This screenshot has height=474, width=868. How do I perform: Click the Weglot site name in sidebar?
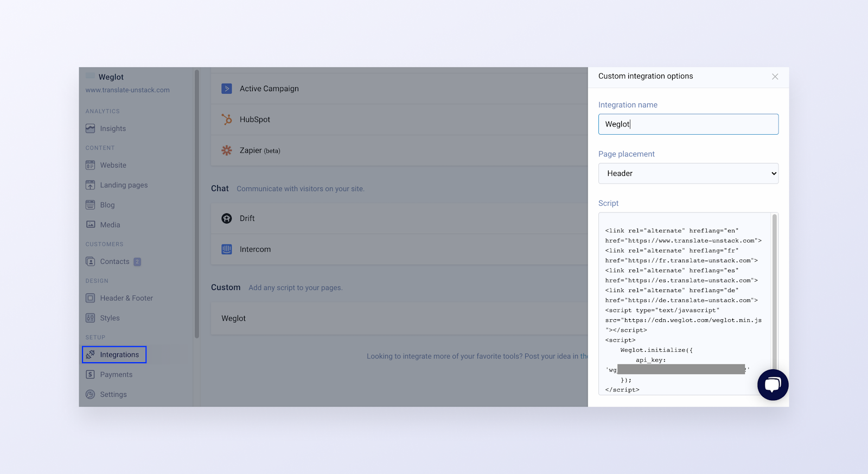pyautogui.click(x=111, y=77)
